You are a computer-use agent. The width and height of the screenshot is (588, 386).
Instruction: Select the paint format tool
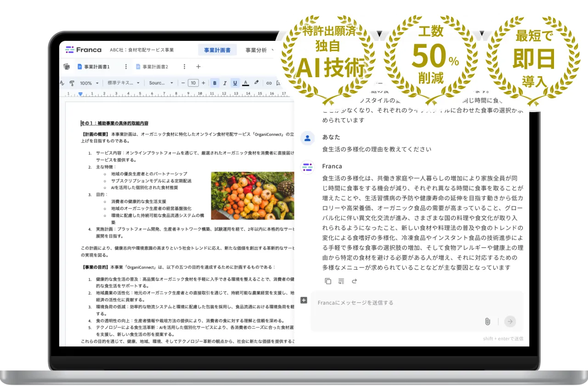click(72, 83)
